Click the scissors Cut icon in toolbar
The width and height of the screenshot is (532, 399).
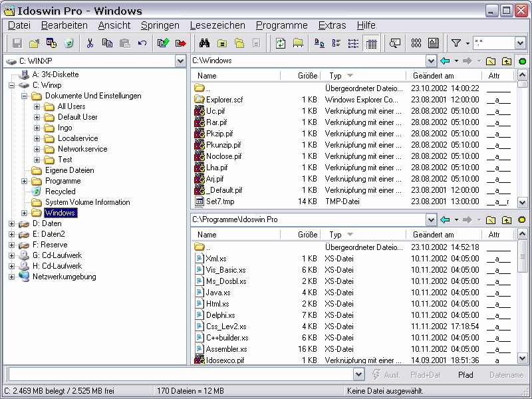click(x=90, y=43)
